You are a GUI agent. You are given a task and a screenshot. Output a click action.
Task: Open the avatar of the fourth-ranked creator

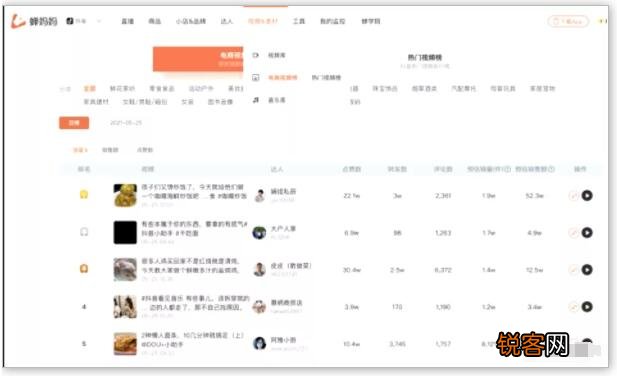(259, 306)
